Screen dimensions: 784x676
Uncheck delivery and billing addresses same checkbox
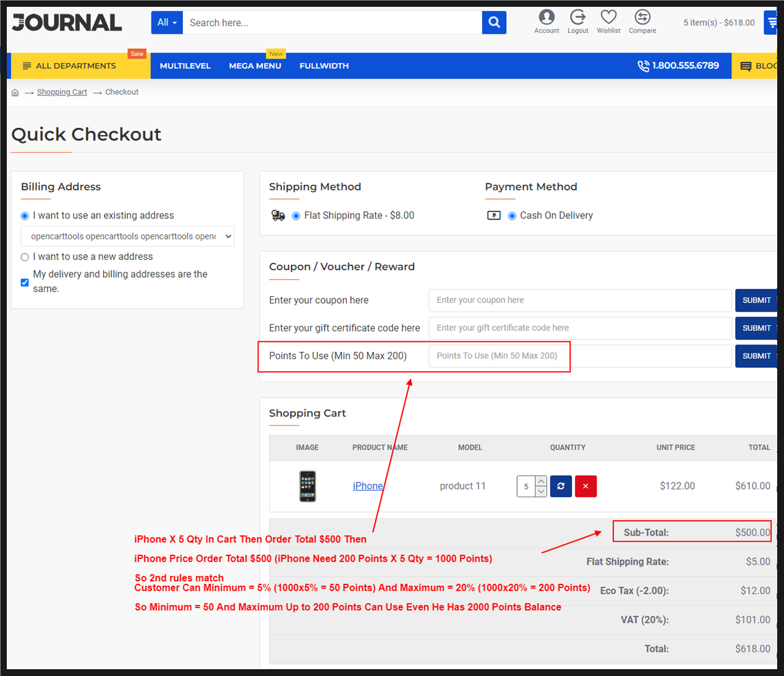click(25, 283)
